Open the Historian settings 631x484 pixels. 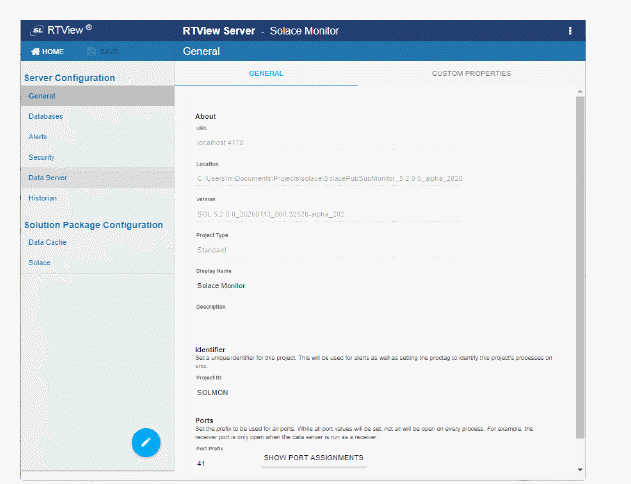(43, 198)
